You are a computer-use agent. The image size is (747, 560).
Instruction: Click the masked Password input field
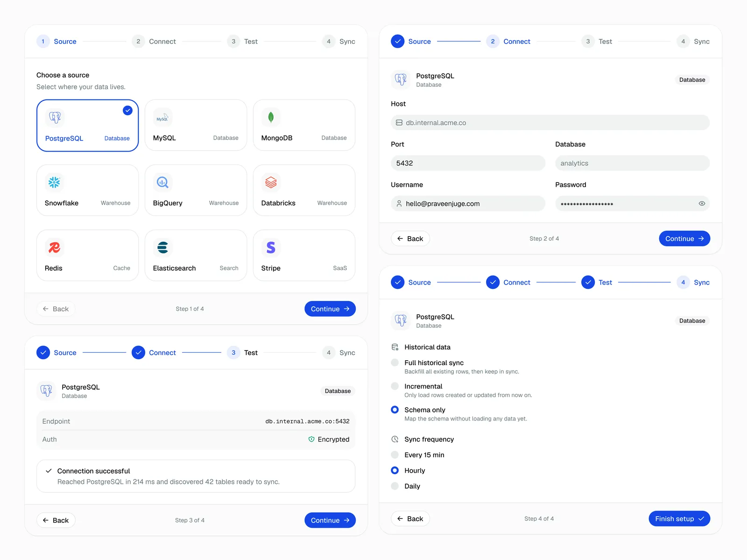[x=632, y=203]
